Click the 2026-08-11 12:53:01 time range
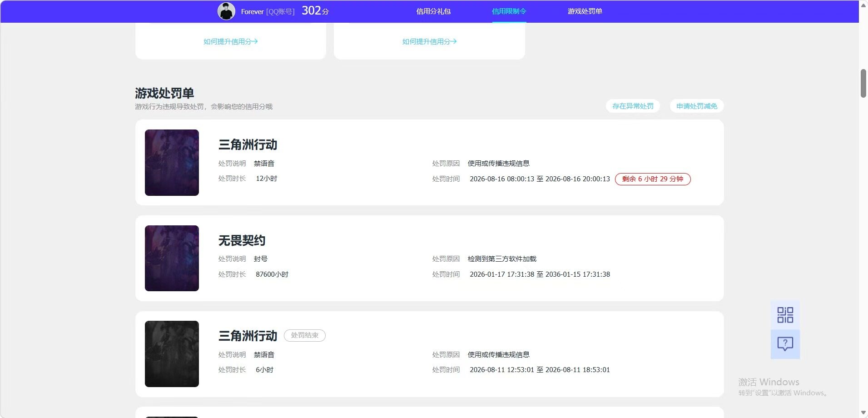The image size is (868, 418). pyautogui.click(x=540, y=370)
